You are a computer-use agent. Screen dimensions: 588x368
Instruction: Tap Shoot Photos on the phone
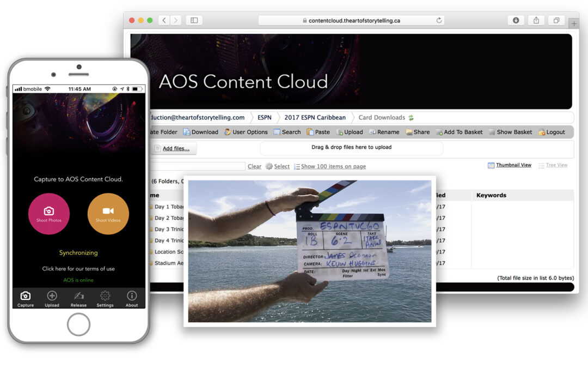tap(49, 214)
